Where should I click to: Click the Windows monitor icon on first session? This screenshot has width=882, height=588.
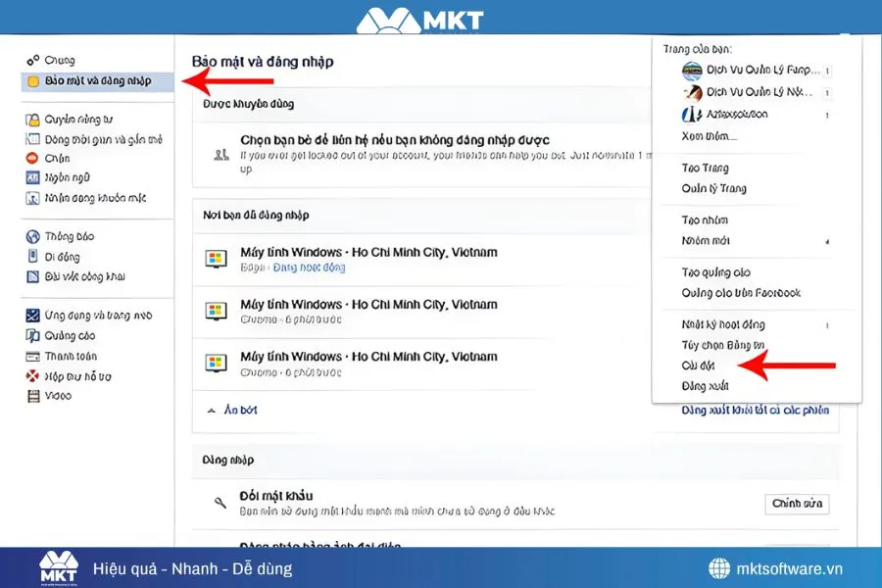pyautogui.click(x=217, y=258)
